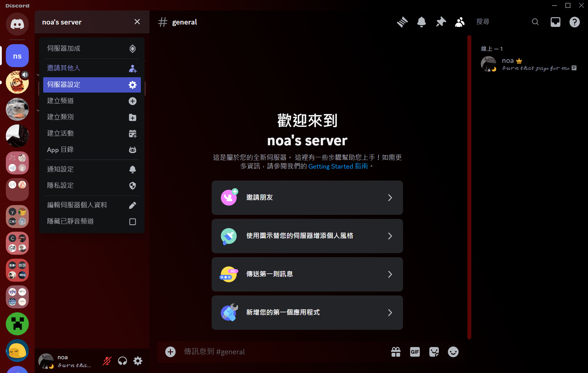Open pinned messages with the pin icon

pos(441,22)
